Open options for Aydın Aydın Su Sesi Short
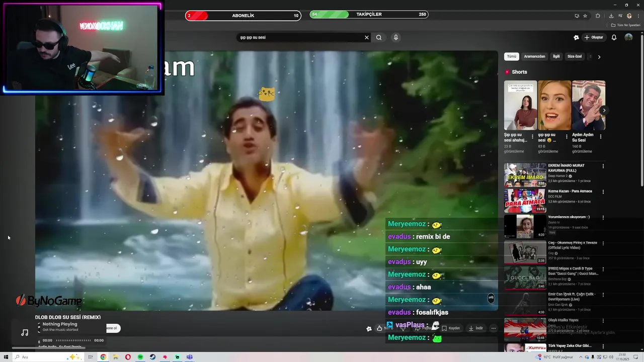This screenshot has height=362, width=644. [600, 136]
